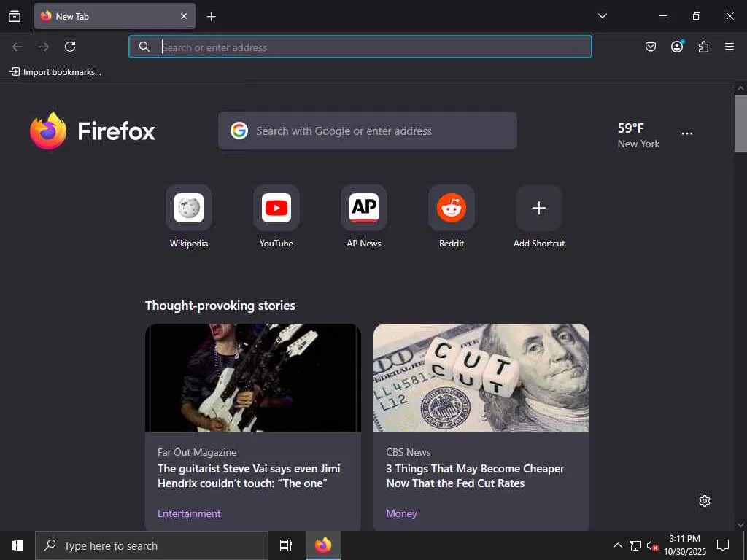747x560 pixels.
Task: Open Save to Pocket button
Action: pos(650,47)
